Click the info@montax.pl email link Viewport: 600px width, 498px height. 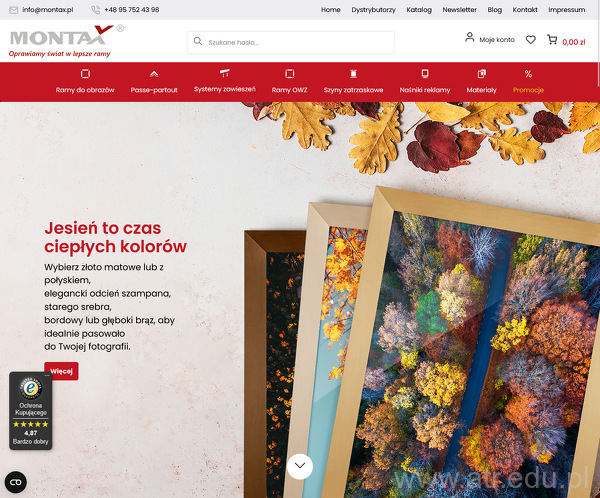(x=47, y=10)
